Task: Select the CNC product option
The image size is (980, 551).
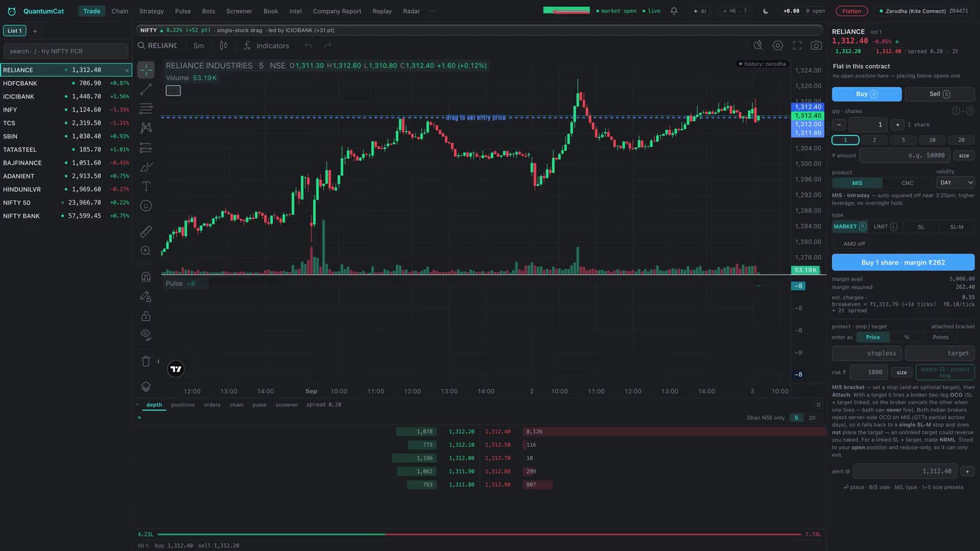Action: pos(907,183)
